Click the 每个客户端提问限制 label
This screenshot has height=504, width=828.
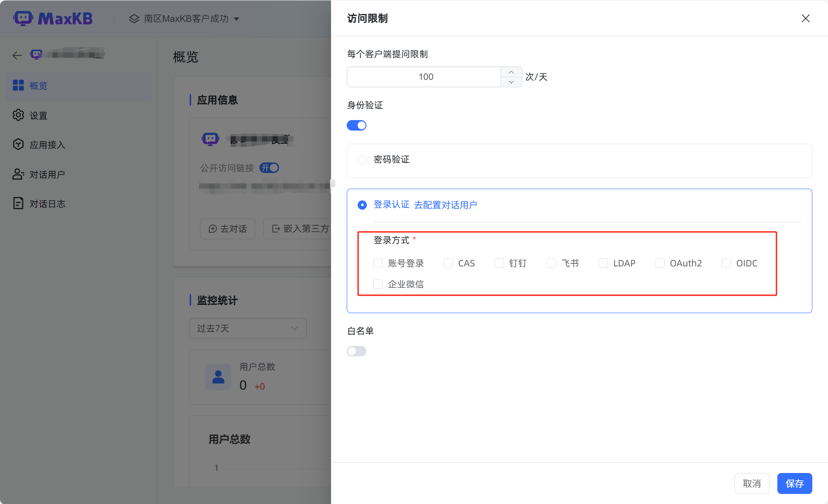click(387, 54)
